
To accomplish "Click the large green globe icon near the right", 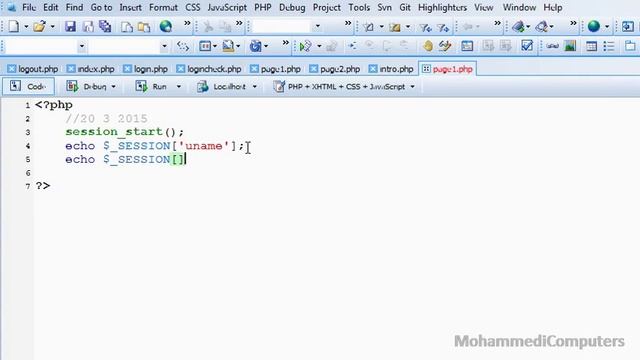I will point(594,27).
